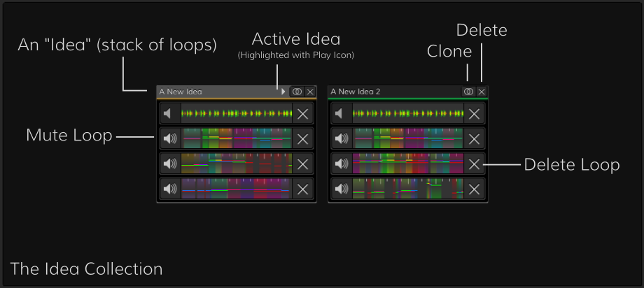Delete the green waveform loop from A New Idea 2
Image resolution: width=644 pixels, height=288 pixels.
(x=474, y=114)
